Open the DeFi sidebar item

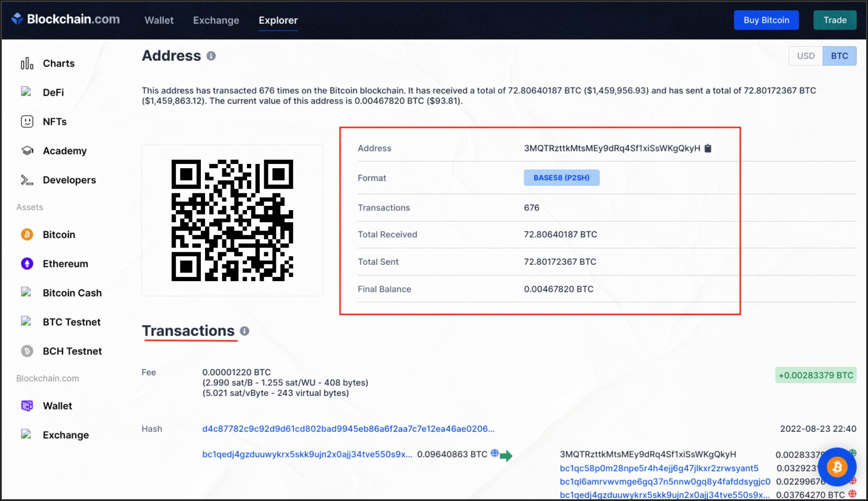pyautogui.click(x=53, y=92)
